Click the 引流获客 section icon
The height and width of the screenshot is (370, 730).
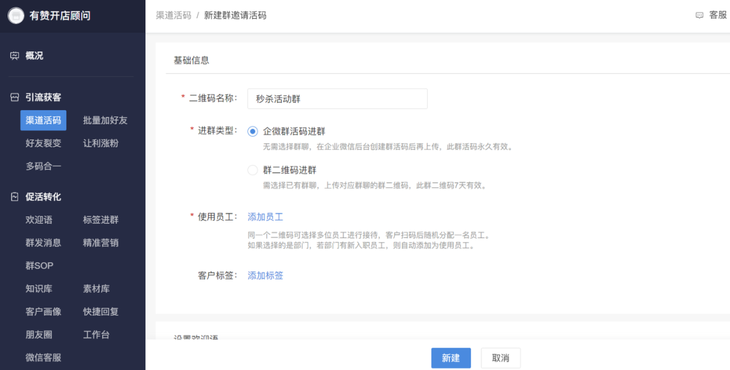coord(14,97)
